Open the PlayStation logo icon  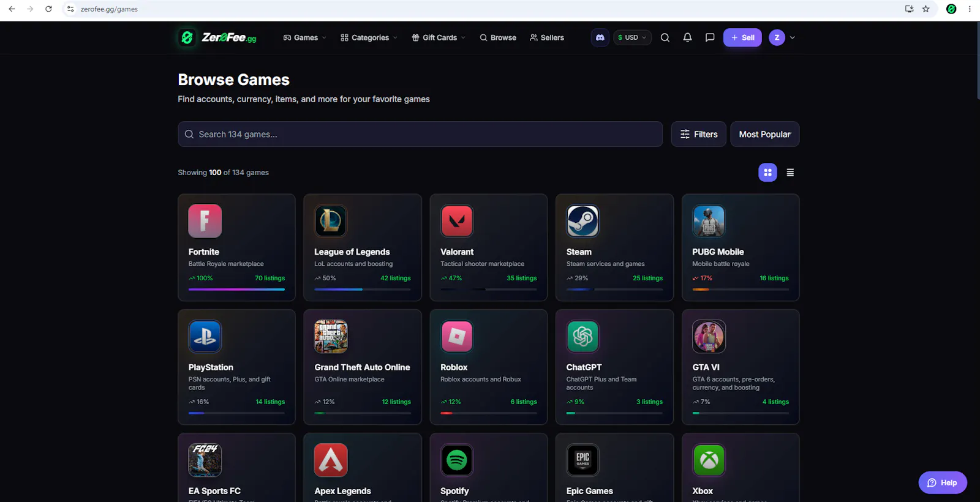tap(205, 337)
